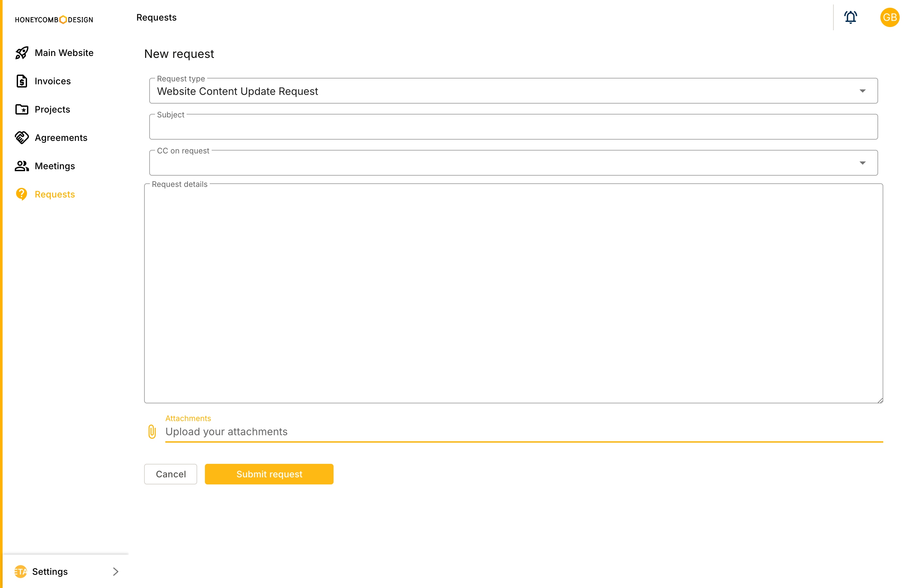Open the CC on request dropdown arrow

[862, 163]
